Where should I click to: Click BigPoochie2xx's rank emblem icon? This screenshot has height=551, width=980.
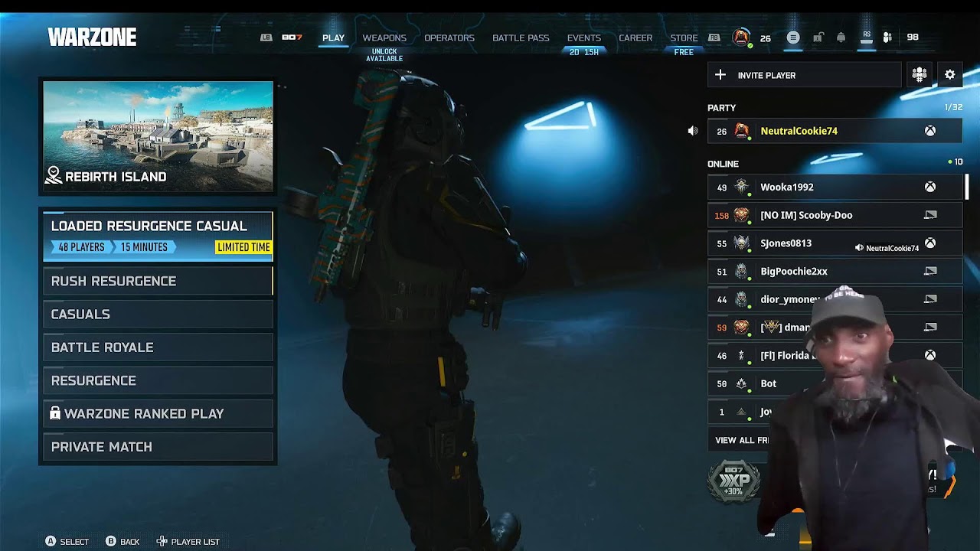point(741,271)
